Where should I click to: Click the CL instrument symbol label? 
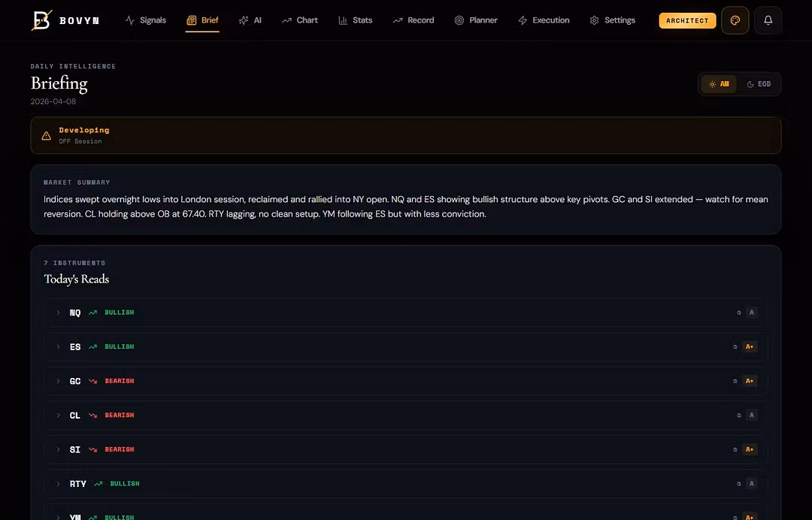pos(75,416)
